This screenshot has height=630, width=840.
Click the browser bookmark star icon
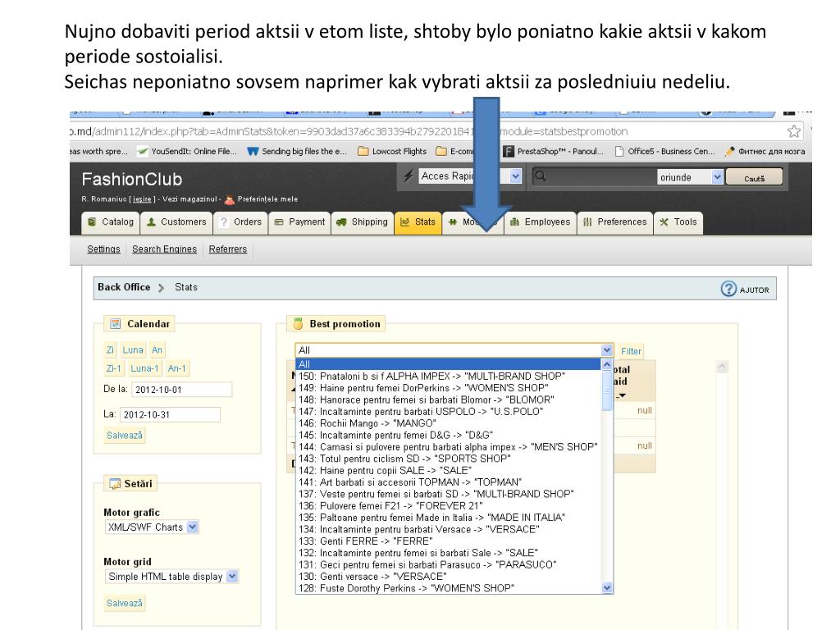click(x=794, y=131)
